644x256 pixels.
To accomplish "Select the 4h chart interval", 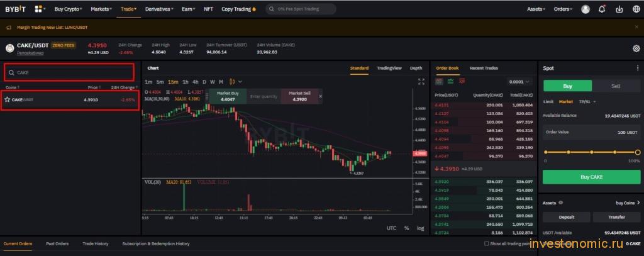I will 196,82.
